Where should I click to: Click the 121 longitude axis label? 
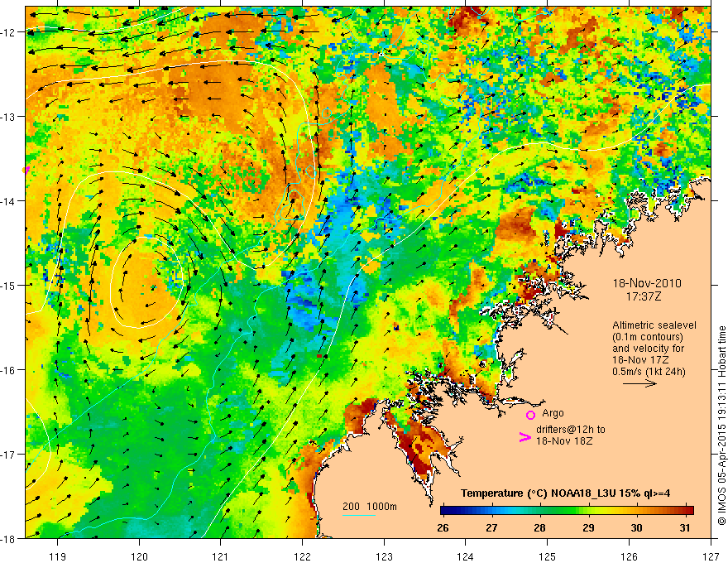(221, 556)
